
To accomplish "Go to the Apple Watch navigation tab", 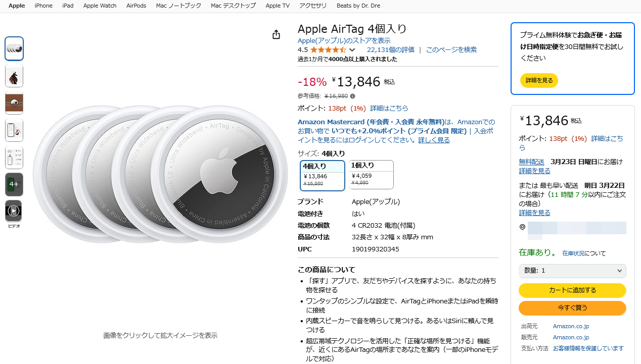I will pos(100,6).
